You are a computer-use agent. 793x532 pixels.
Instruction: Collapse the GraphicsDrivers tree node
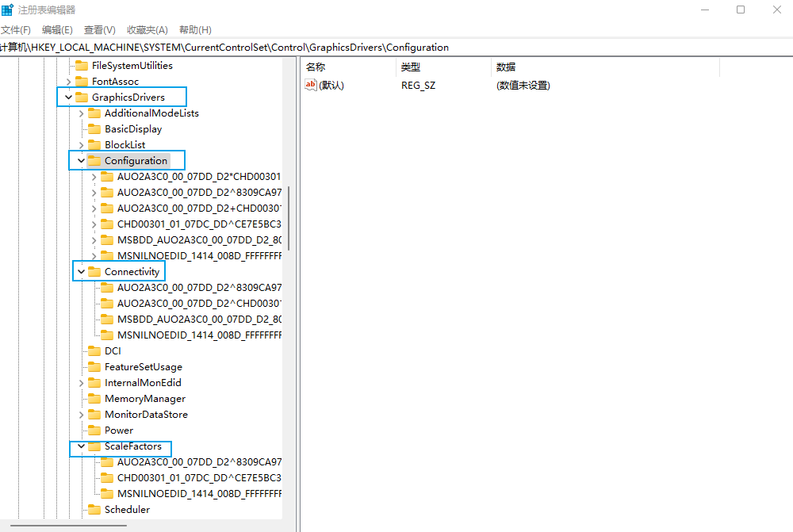[x=68, y=98]
